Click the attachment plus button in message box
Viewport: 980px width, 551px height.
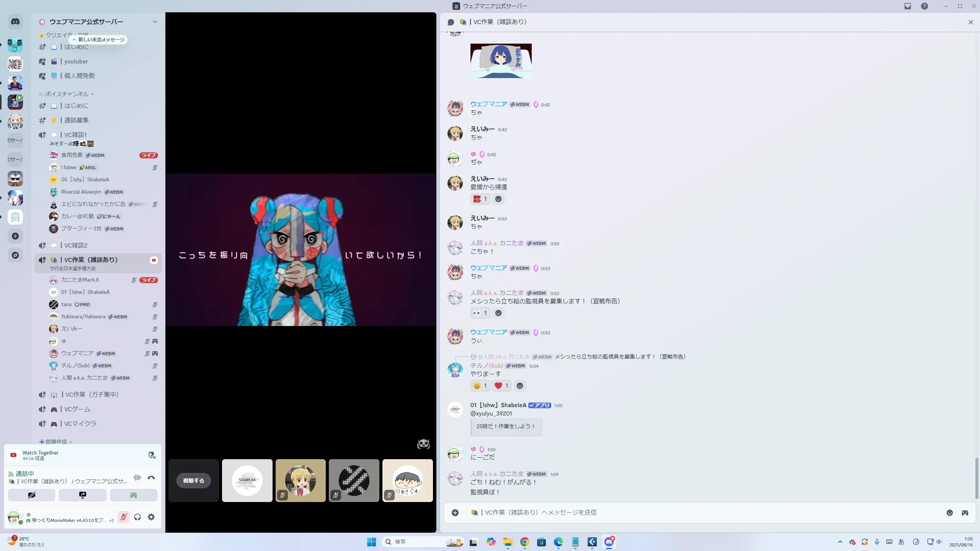(455, 513)
